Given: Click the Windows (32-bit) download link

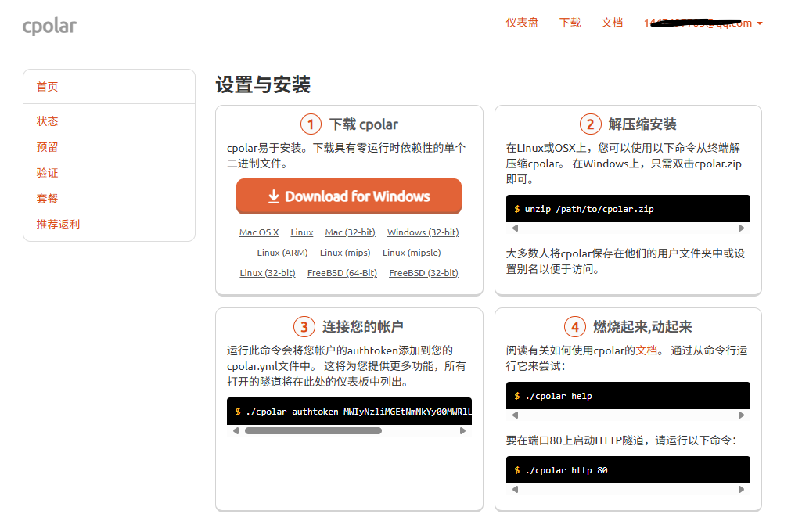Looking at the screenshot, I should click(x=423, y=232).
